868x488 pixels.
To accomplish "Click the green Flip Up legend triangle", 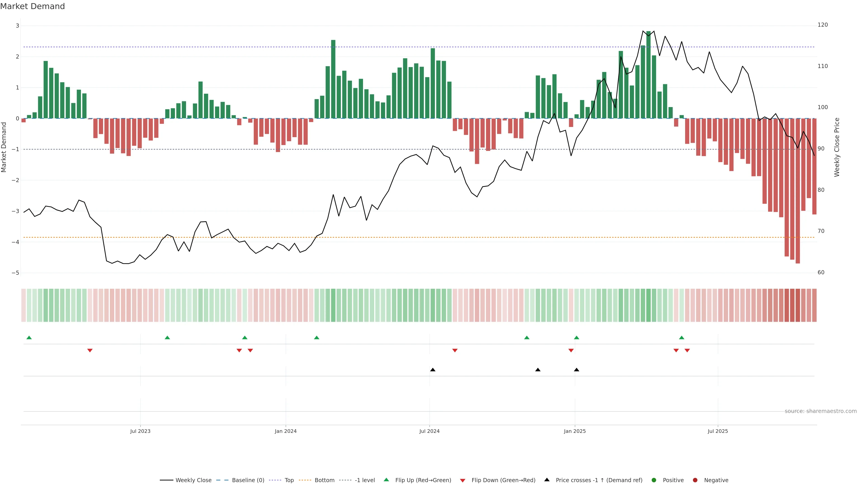I will (x=386, y=480).
